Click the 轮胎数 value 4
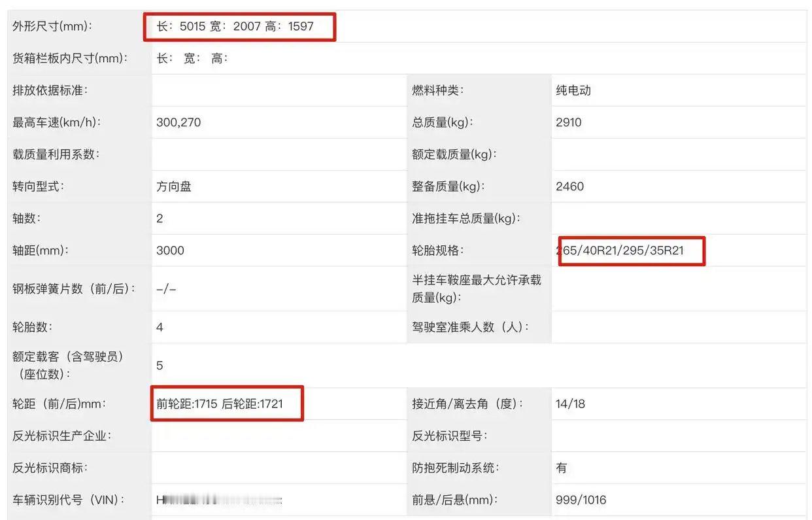This screenshot has width=812, height=520. pyautogui.click(x=159, y=327)
